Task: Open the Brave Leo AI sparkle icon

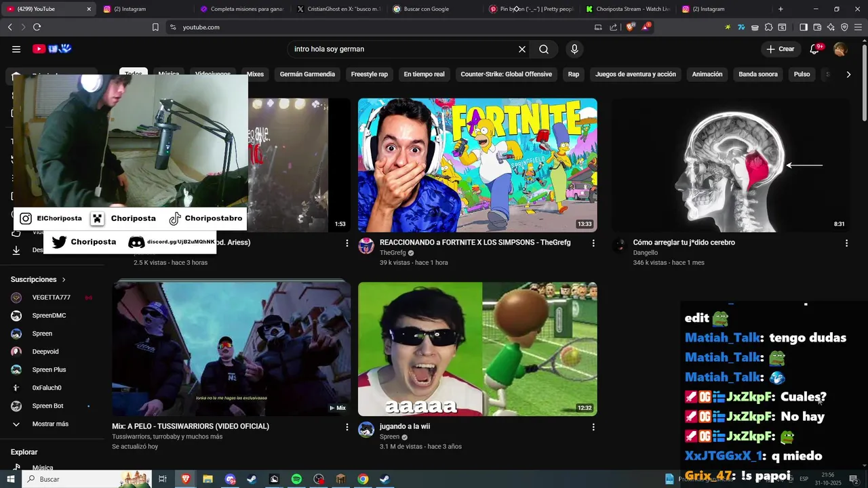Action: tap(831, 27)
